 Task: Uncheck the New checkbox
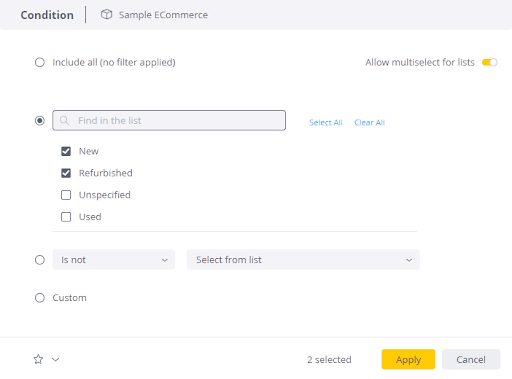click(x=66, y=151)
